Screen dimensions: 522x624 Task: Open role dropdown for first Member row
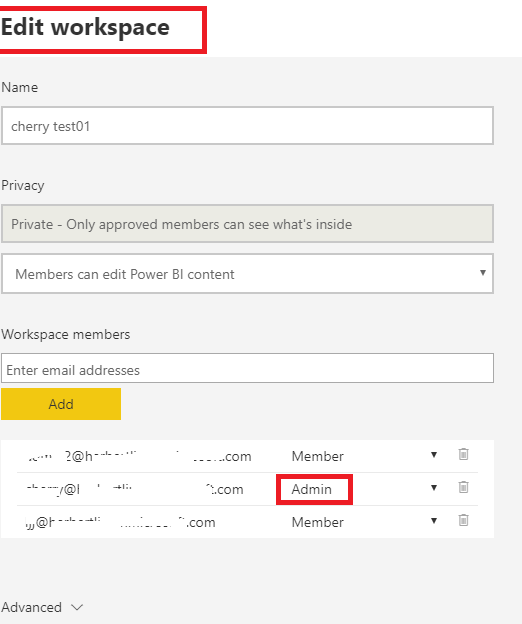434,454
